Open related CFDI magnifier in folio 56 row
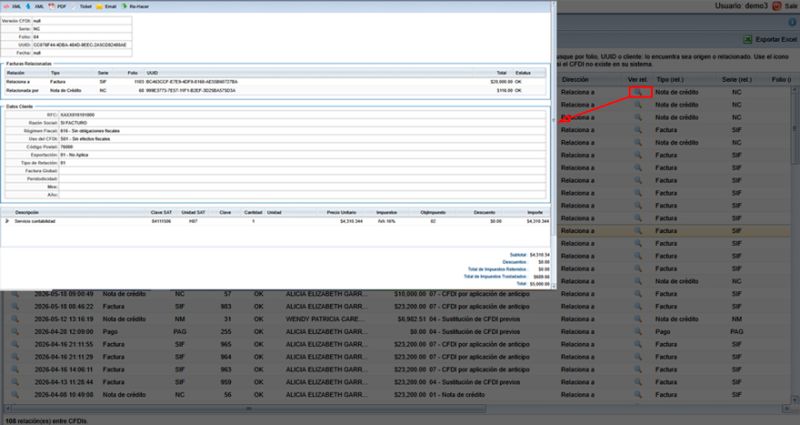This screenshot has height=425, width=800. pos(638,395)
